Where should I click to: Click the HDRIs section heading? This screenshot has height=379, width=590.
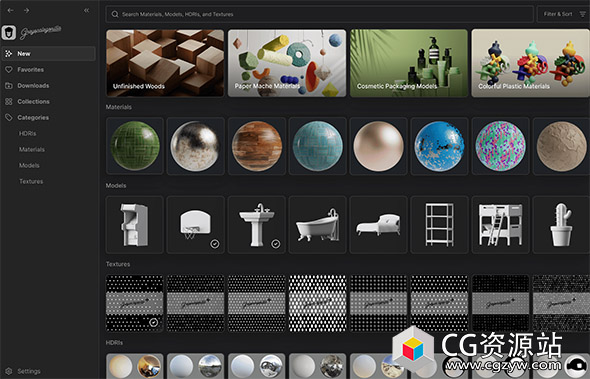click(114, 343)
